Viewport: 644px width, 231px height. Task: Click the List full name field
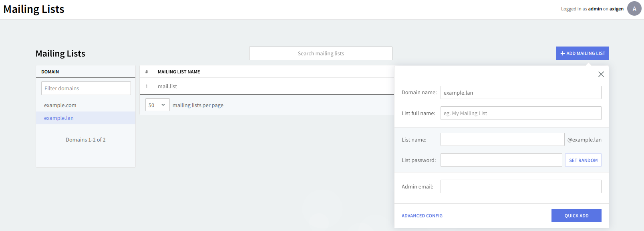pyautogui.click(x=521, y=113)
